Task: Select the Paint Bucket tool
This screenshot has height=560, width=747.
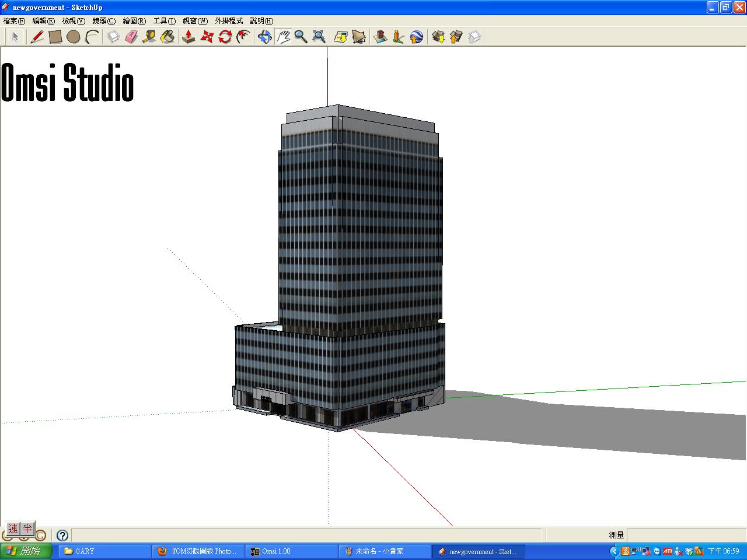Action: 167,37
